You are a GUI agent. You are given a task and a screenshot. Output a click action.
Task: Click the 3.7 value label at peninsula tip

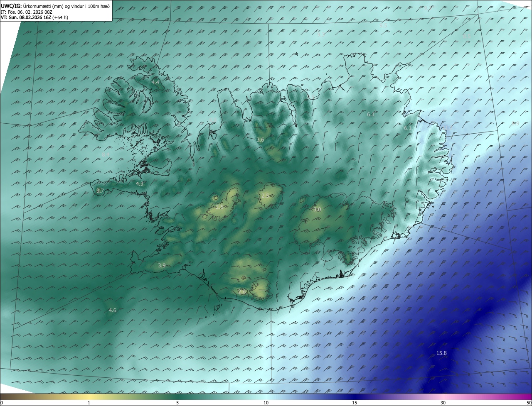click(100, 191)
